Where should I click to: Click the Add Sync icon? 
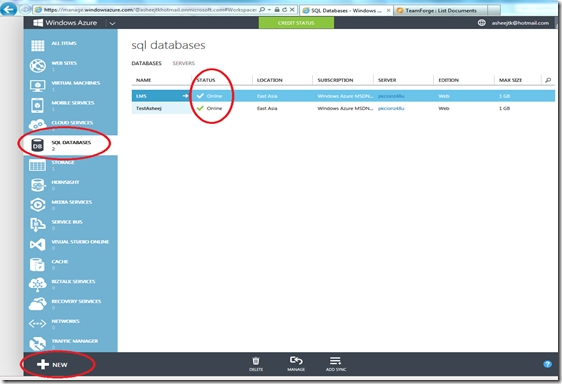pos(336,361)
